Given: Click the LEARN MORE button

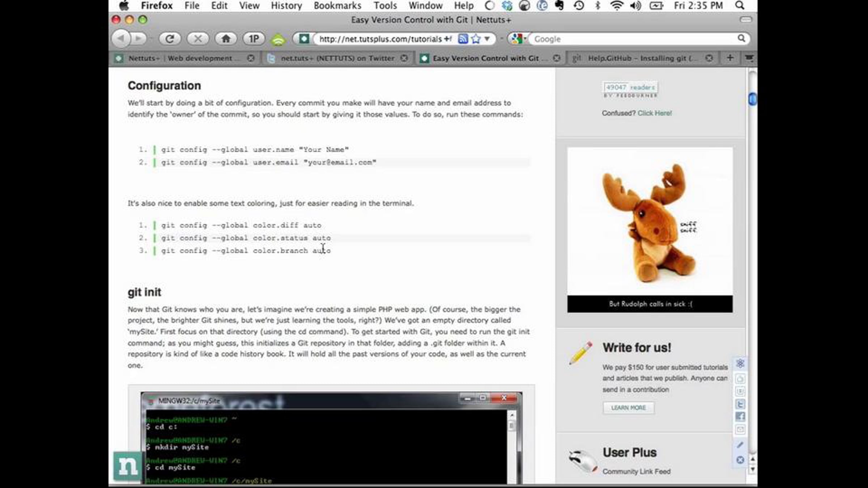Looking at the screenshot, I should tap(629, 408).
